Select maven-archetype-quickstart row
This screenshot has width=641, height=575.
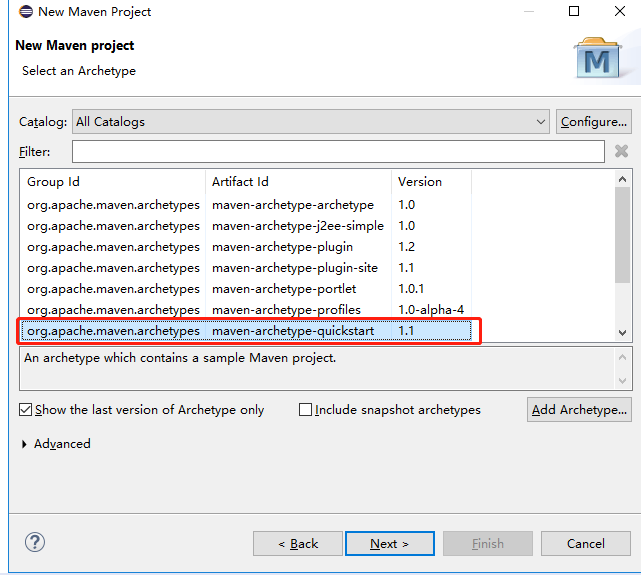tap(246, 331)
